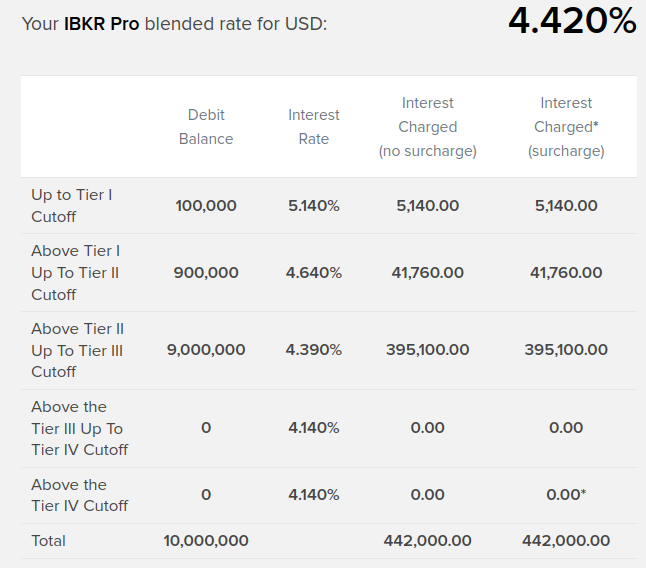The height and width of the screenshot is (568, 646).
Task: Click the Interest Charged* (surcharge) header
Action: pos(566,127)
